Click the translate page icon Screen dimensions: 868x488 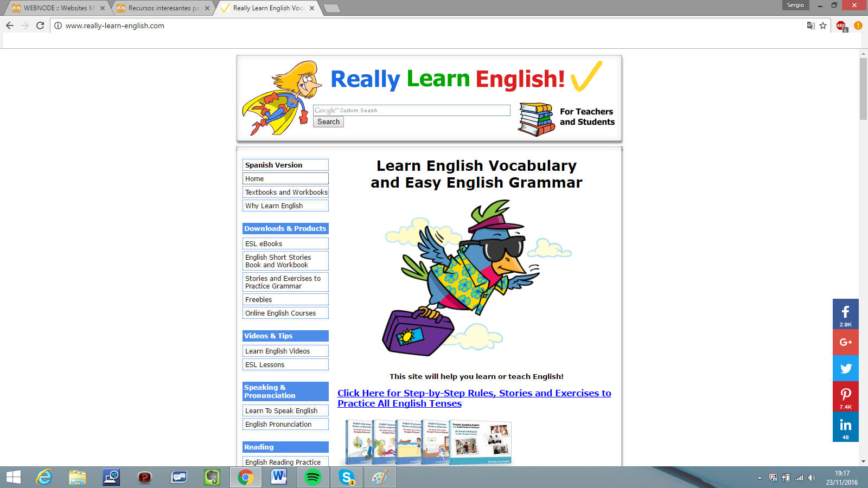[810, 25]
